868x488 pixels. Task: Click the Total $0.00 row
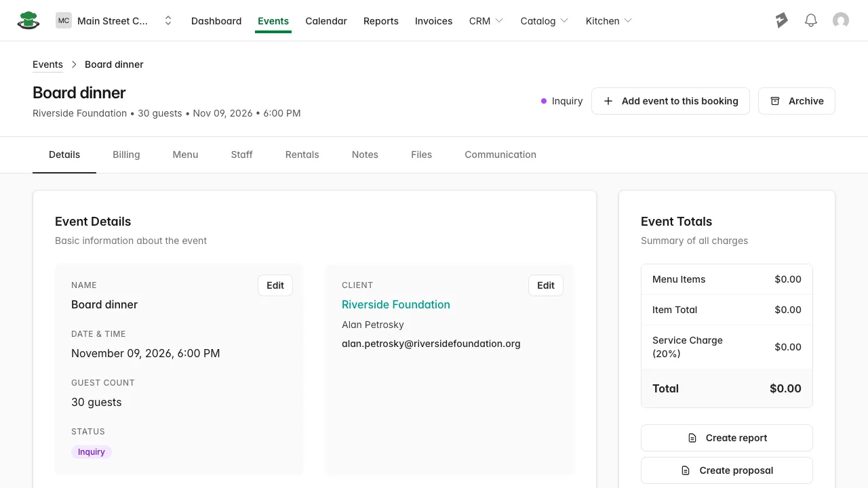pyautogui.click(x=727, y=388)
